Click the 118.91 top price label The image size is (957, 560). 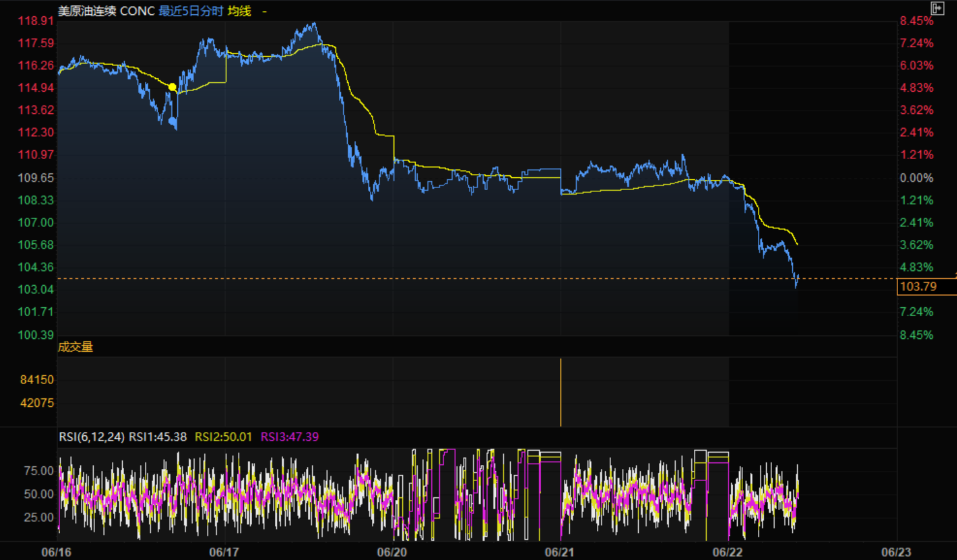coord(36,21)
